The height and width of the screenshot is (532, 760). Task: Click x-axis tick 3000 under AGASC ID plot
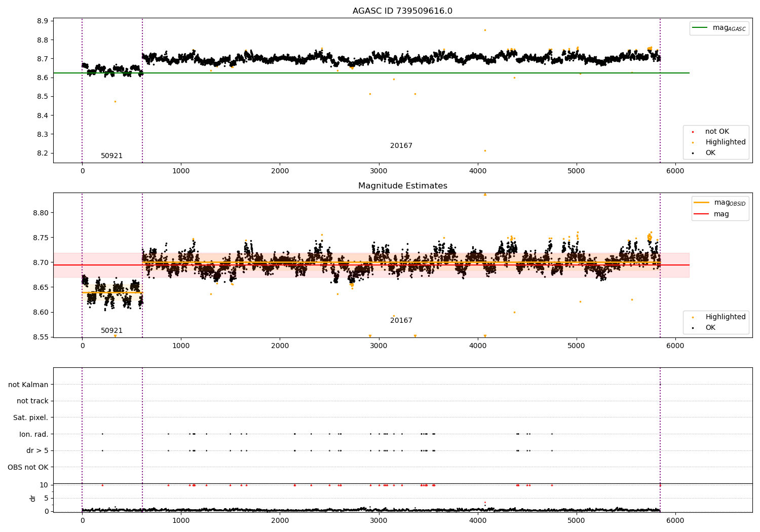pos(379,171)
